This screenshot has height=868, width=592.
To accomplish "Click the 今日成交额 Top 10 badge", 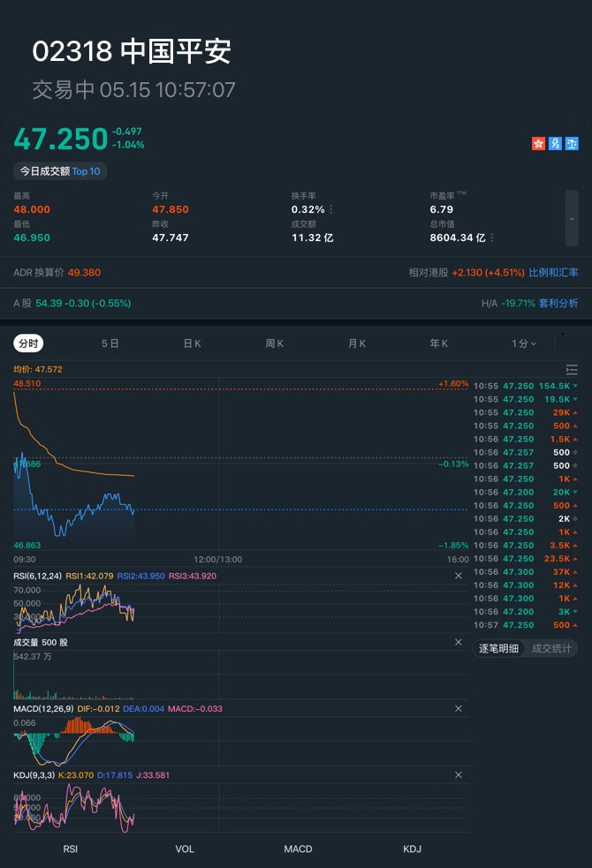I will pyautogui.click(x=60, y=171).
